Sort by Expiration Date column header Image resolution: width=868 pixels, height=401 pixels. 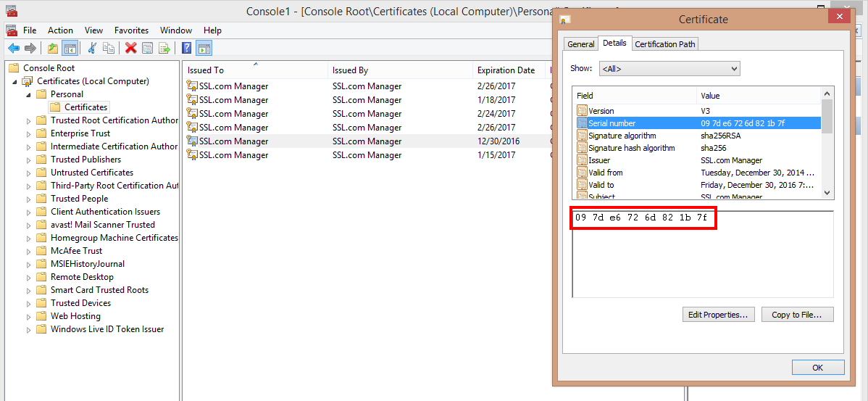508,70
